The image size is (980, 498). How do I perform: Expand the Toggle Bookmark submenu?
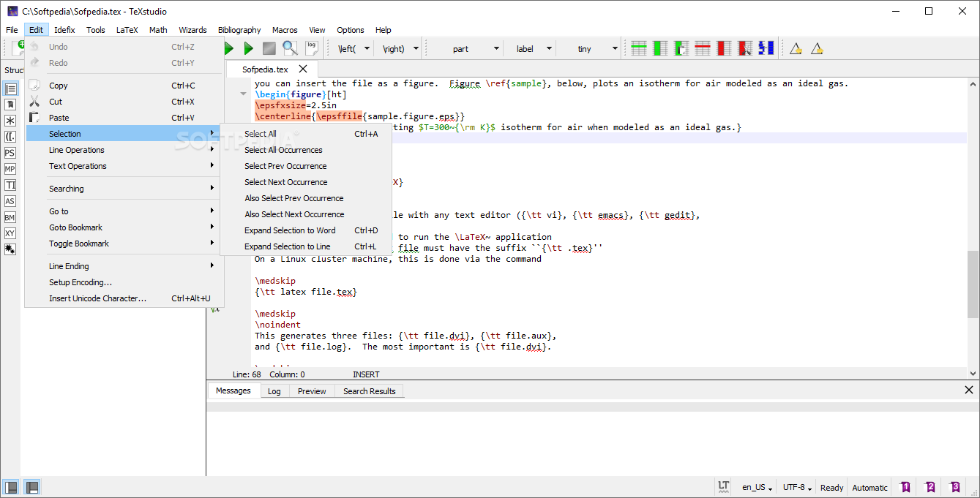[x=122, y=244]
